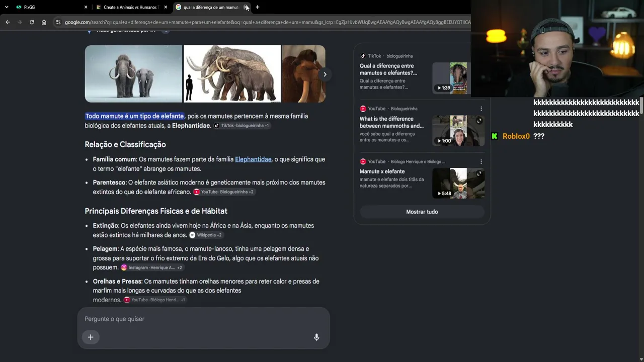Focus the 'Pergunte o que quiser' input
This screenshot has width=644, height=362.
[x=203, y=319]
